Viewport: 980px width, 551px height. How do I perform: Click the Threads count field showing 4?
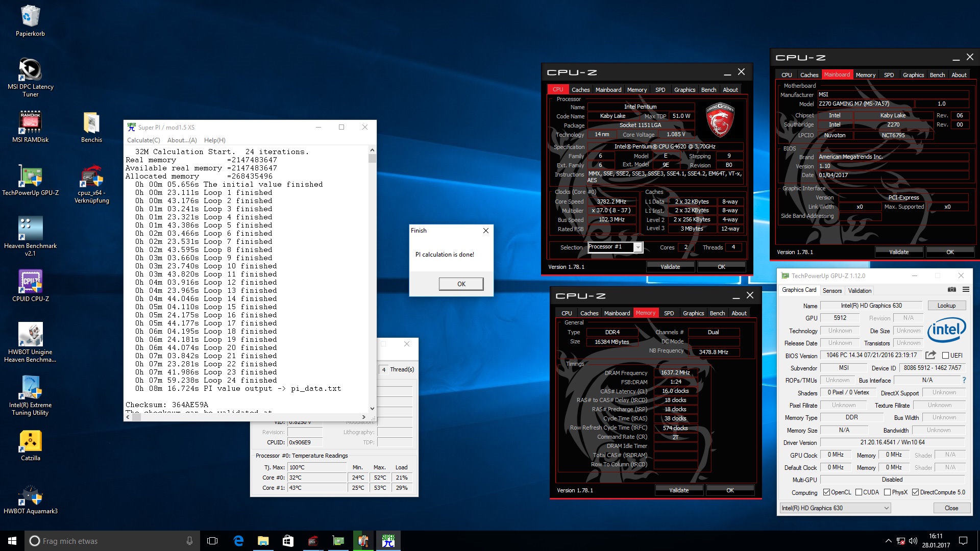(x=733, y=247)
